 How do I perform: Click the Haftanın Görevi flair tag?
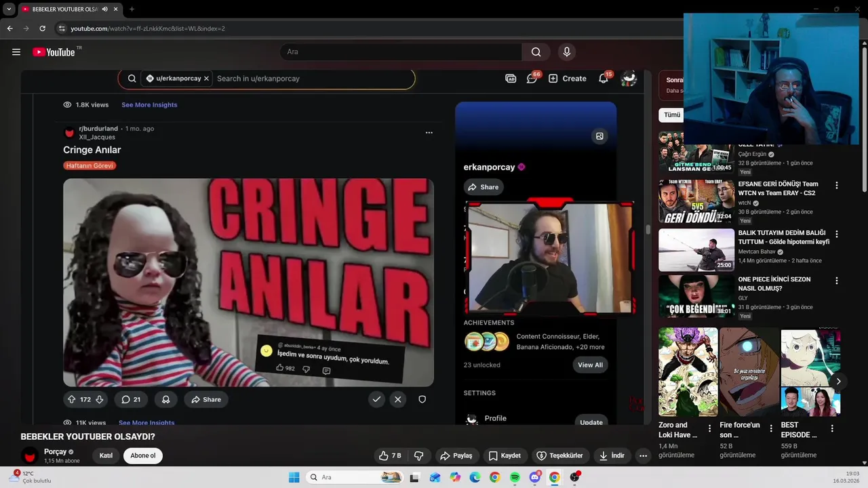(x=90, y=165)
